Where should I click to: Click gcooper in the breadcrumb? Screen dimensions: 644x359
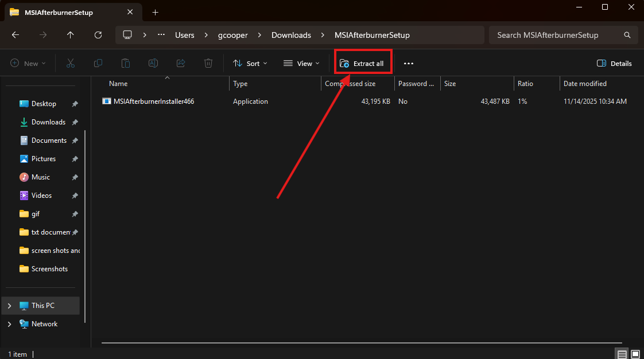point(233,35)
